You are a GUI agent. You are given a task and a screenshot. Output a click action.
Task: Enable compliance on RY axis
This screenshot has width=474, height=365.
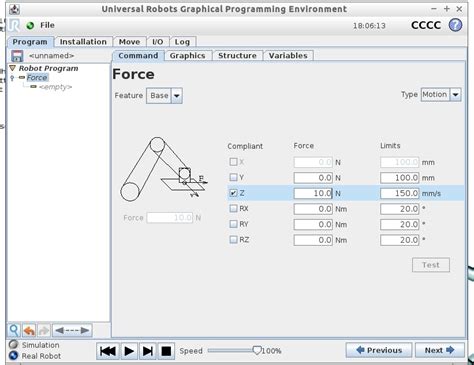click(x=233, y=224)
